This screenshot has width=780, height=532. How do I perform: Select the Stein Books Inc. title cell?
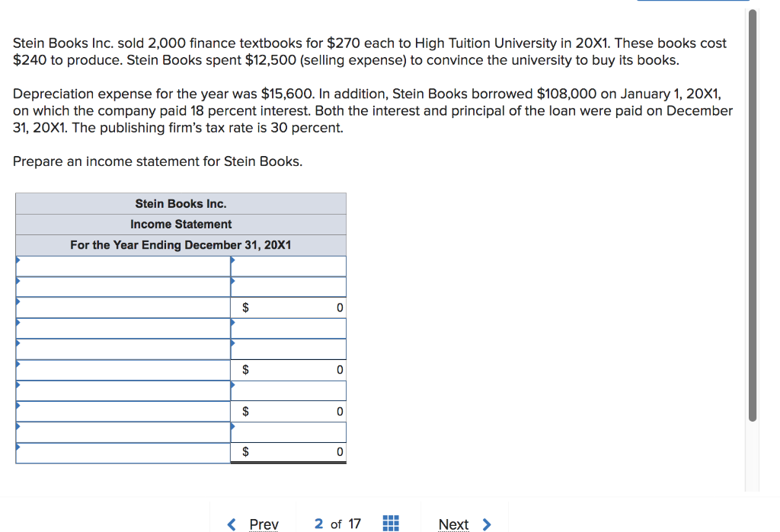pyautogui.click(x=180, y=203)
